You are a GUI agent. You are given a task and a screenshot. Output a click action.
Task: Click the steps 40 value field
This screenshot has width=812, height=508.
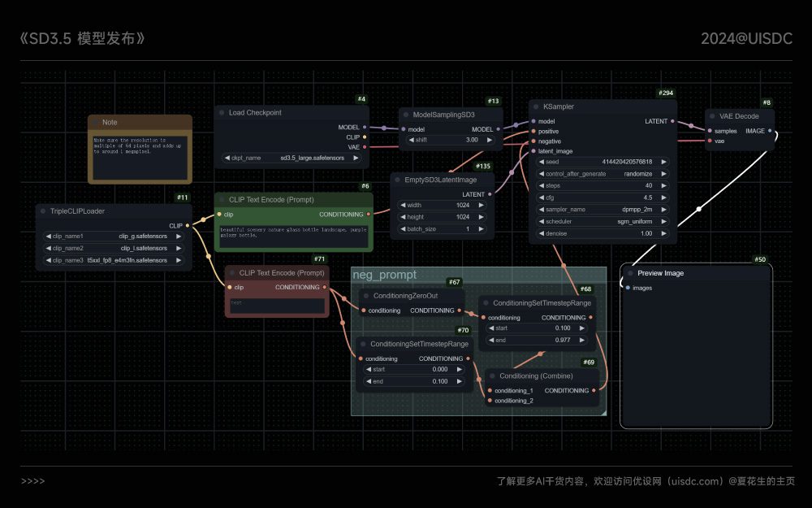[603, 185]
